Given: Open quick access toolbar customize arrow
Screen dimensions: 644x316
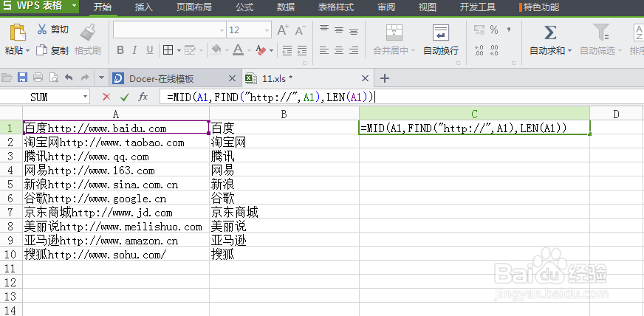Looking at the screenshot, I should (102, 78).
